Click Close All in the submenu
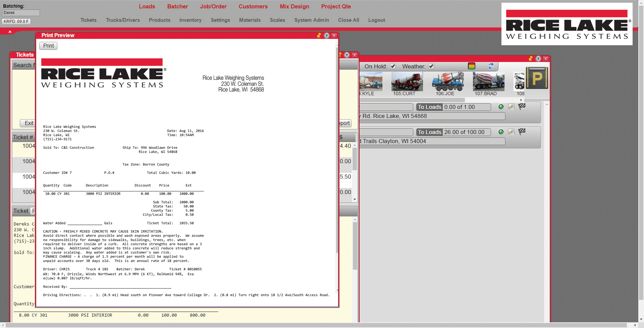This screenshot has height=328, width=644. point(348,20)
